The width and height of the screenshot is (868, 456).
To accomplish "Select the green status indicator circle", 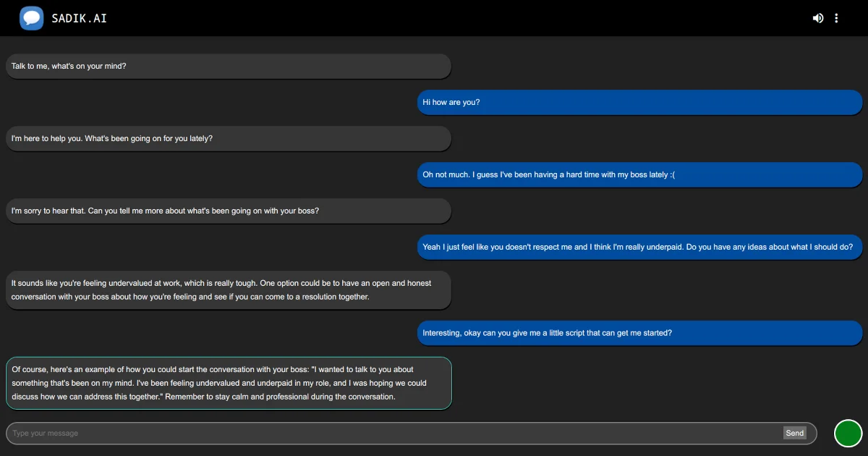I will pyautogui.click(x=848, y=433).
